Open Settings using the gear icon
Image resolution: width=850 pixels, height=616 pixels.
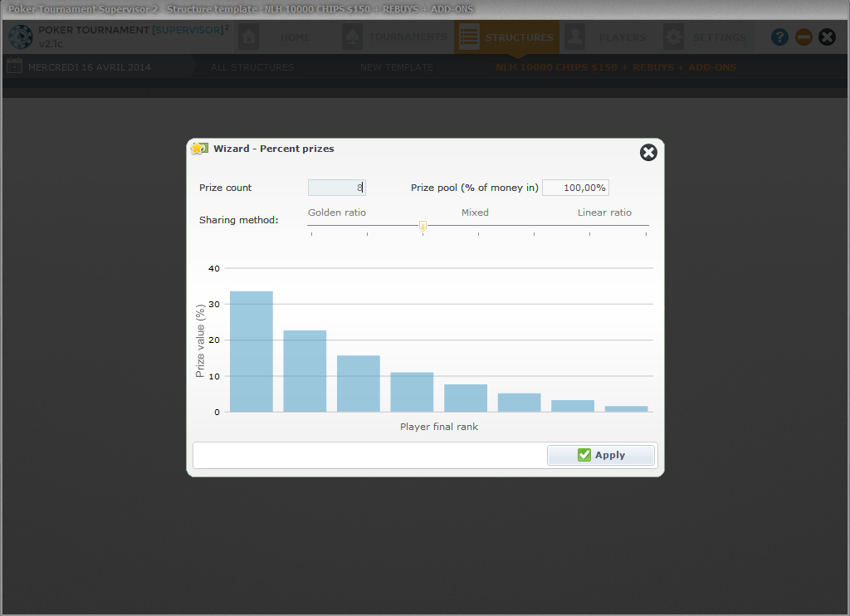(674, 37)
